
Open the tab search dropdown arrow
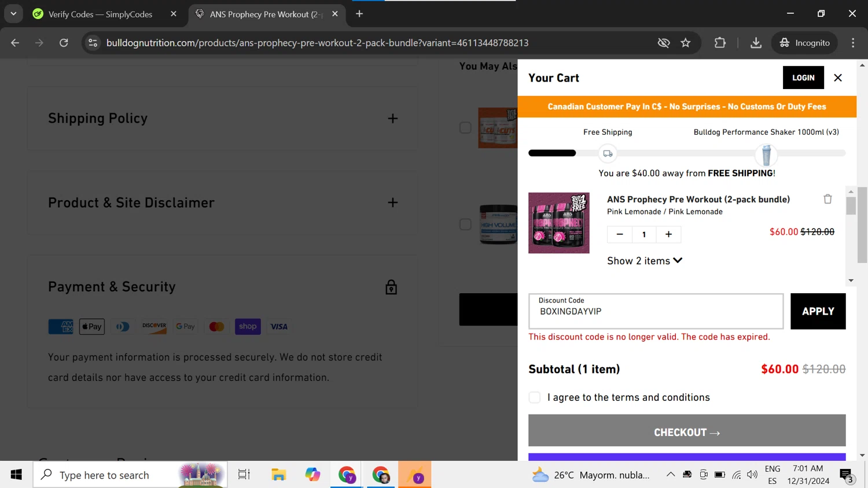13,14
